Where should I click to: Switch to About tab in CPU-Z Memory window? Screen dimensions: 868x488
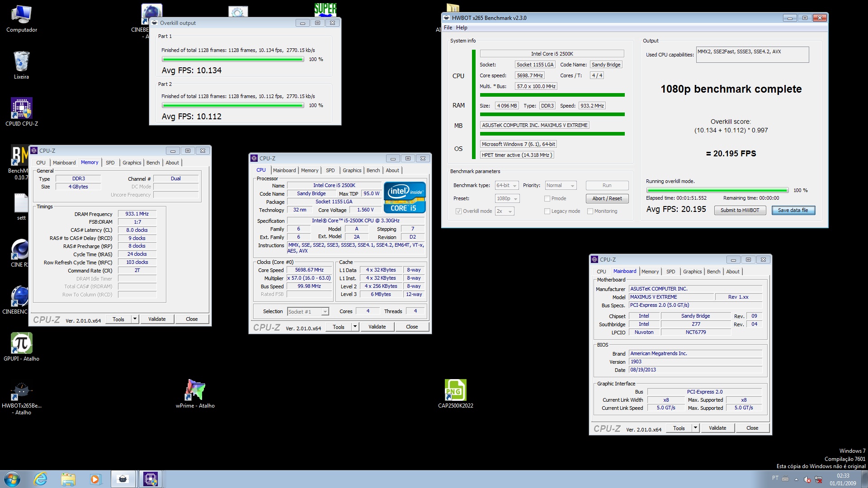tap(172, 163)
